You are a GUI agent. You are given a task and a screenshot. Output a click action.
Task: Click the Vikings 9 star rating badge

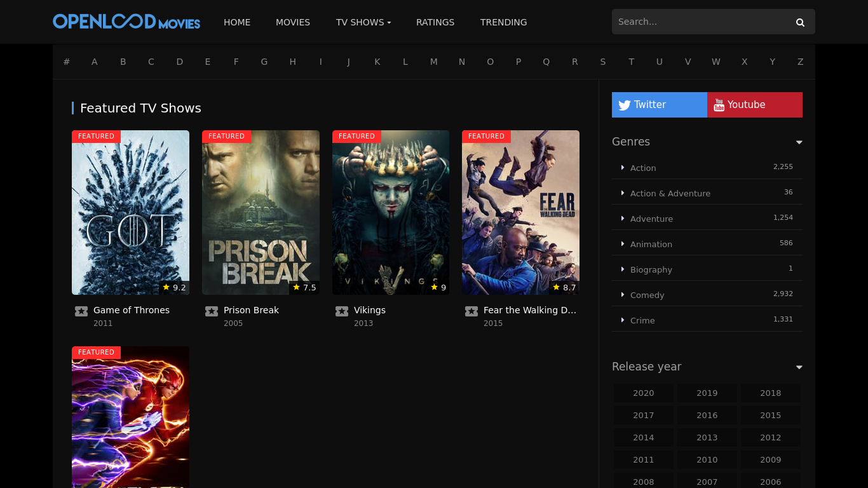point(438,287)
